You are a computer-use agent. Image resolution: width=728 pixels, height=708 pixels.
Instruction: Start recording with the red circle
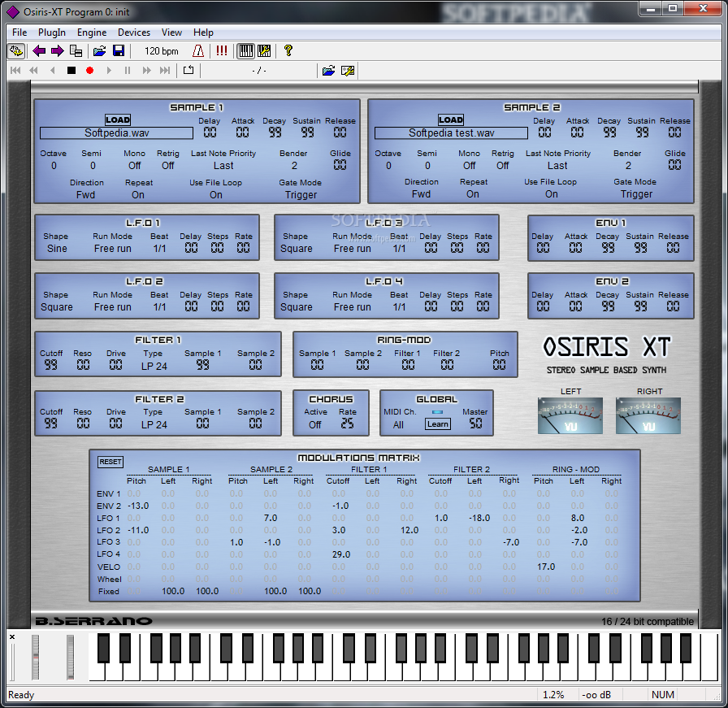pos(89,71)
